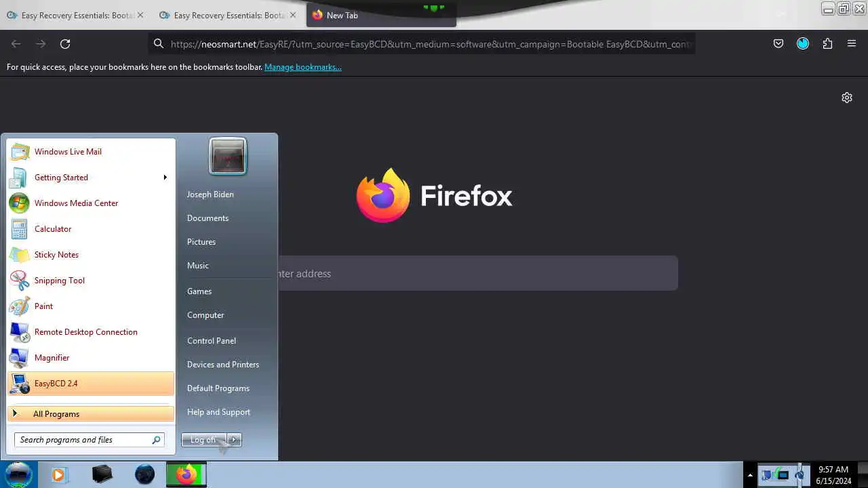Show hidden system tray icons
This screenshot has height=488, width=868.
750,475
